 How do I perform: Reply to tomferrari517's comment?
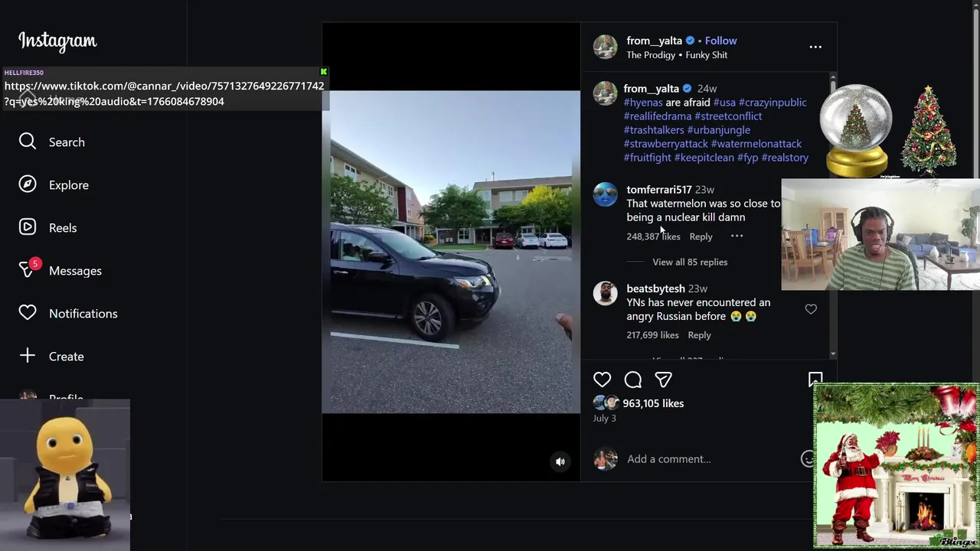tap(701, 237)
